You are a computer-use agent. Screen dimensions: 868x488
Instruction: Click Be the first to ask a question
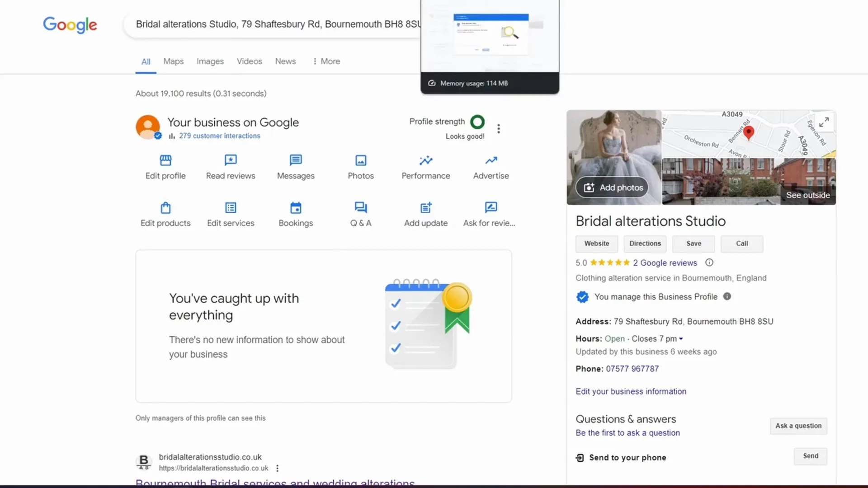(627, 433)
